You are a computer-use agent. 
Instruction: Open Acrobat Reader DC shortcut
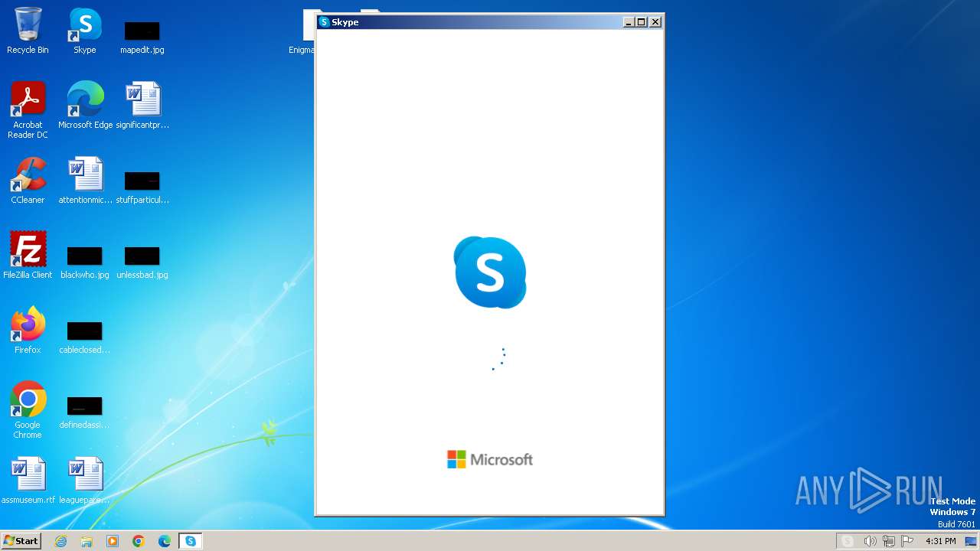click(x=28, y=109)
